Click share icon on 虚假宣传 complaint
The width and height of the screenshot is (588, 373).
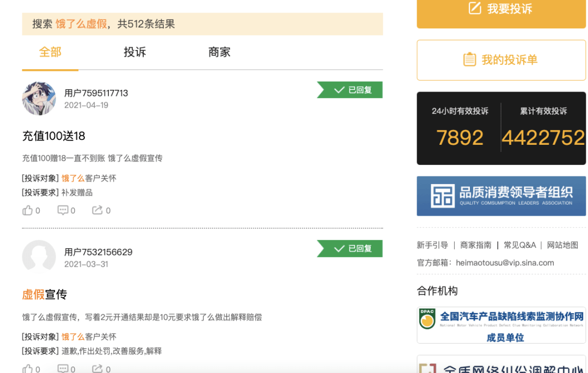(97, 369)
